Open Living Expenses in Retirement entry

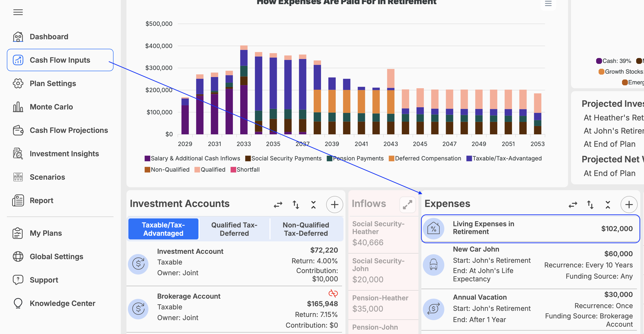click(x=530, y=228)
